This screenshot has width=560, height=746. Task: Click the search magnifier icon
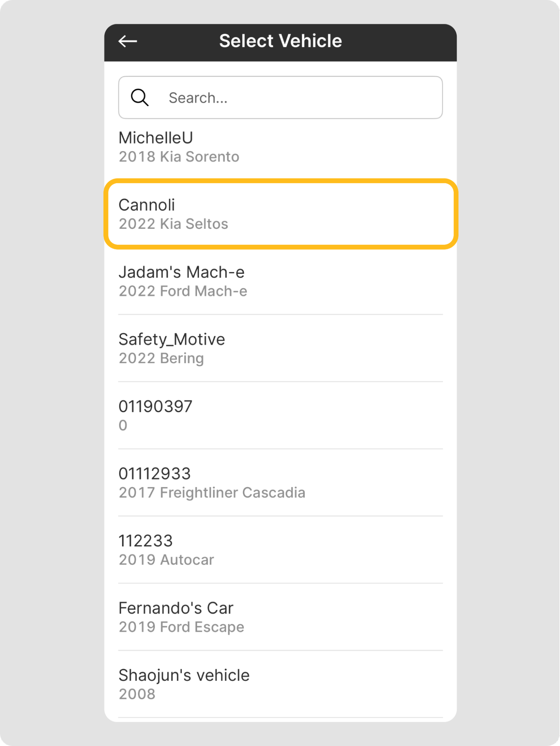[140, 98]
